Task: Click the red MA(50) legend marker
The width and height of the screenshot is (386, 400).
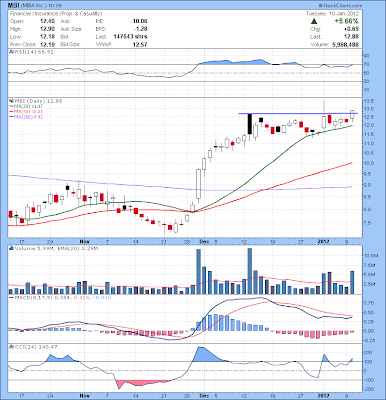Action: 11,111
